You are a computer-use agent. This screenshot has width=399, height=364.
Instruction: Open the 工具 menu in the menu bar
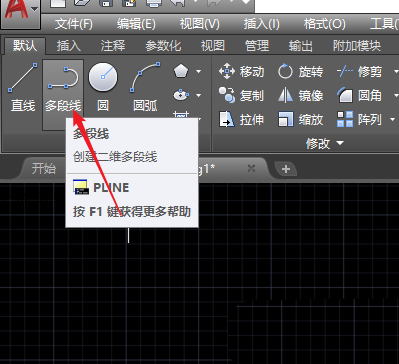pyautogui.click(x=384, y=24)
